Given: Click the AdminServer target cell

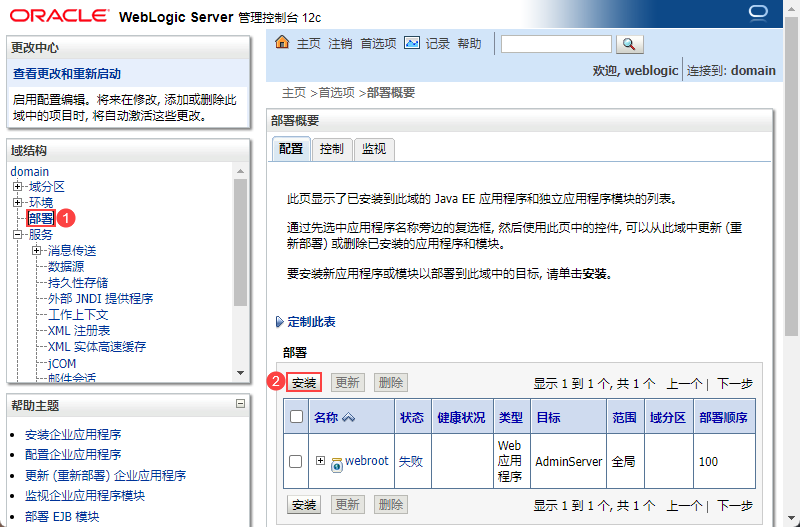Looking at the screenshot, I should point(568,462).
